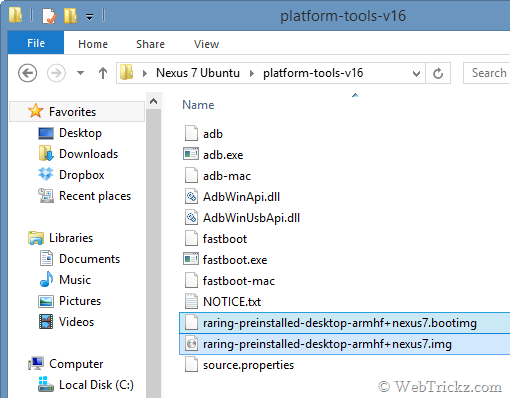Screen dimensions: 510x398
Task: Open the Customize Quick Access Toolbar dropdown
Action: click(89, 17)
